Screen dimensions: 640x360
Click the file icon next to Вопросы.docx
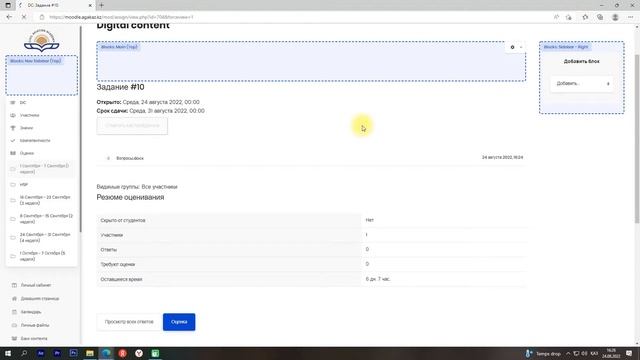(108, 158)
